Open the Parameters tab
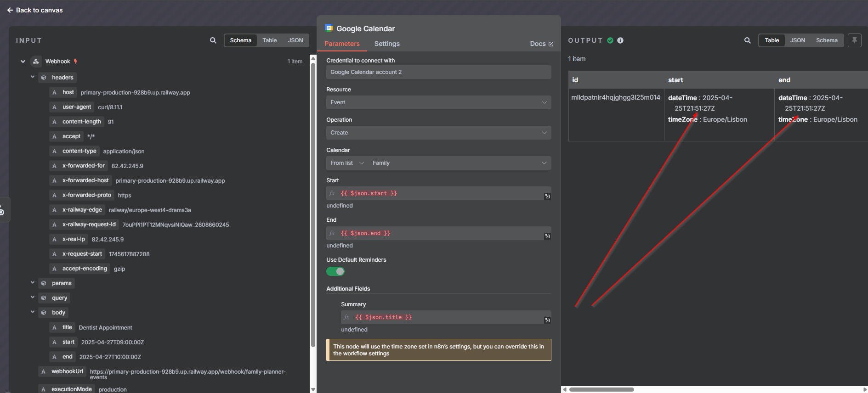 point(342,44)
